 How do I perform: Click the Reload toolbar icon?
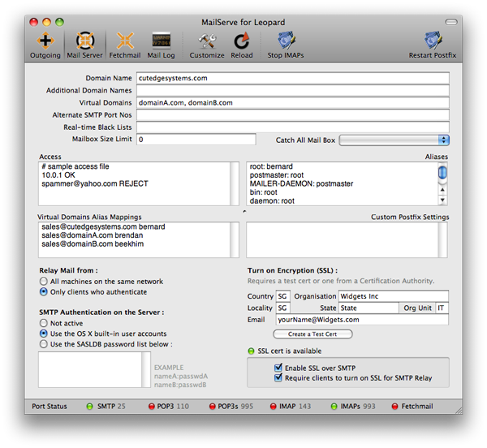pos(242,41)
